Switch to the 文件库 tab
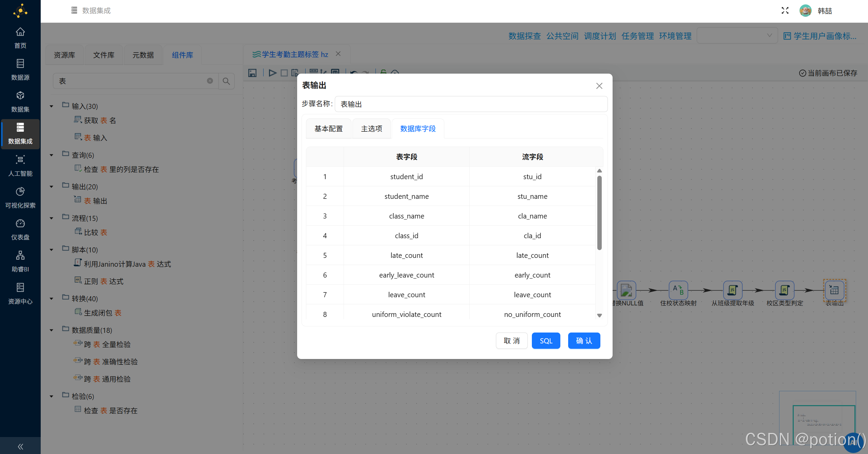The height and width of the screenshot is (454, 868). pyautogui.click(x=104, y=55)
